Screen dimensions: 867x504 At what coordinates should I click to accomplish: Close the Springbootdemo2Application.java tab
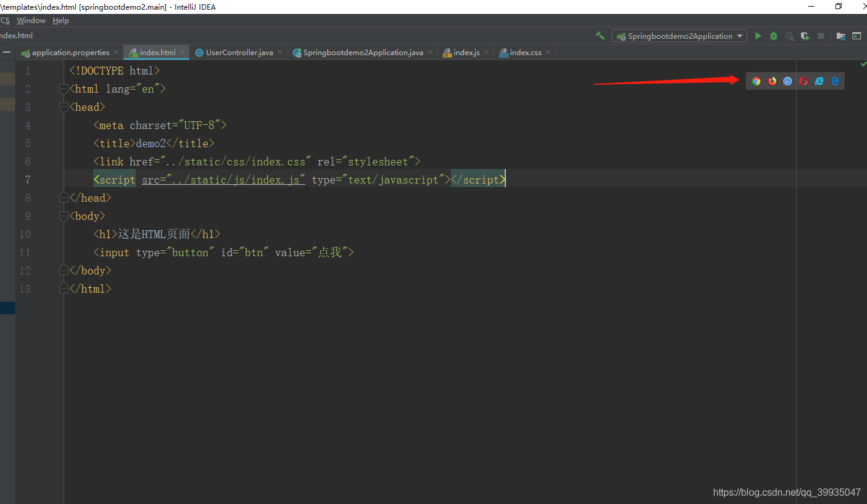pyautogui.click(x=430, y=52)
